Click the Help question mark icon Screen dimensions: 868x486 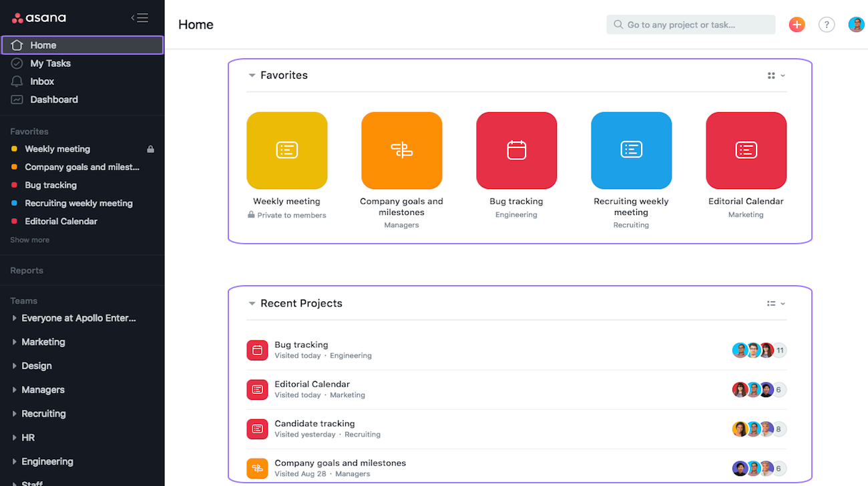pos(827,24)
